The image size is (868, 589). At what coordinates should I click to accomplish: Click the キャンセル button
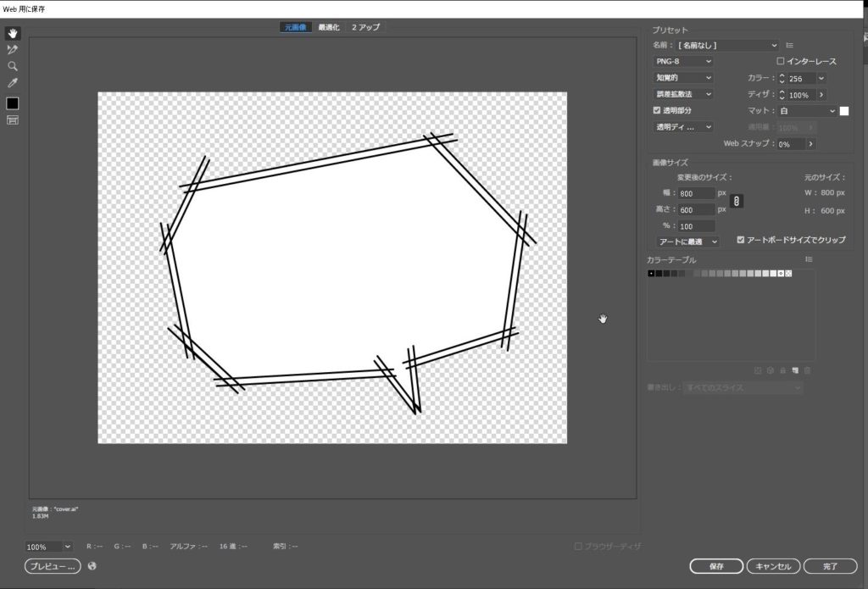772,566
